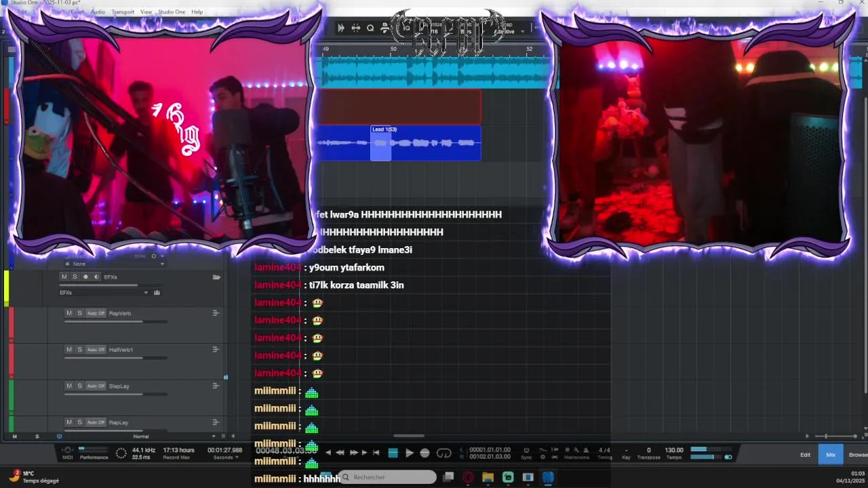Click the 130.00 Tempo value
This screenshot has width=868, height=488.
(x=674, y=450)
